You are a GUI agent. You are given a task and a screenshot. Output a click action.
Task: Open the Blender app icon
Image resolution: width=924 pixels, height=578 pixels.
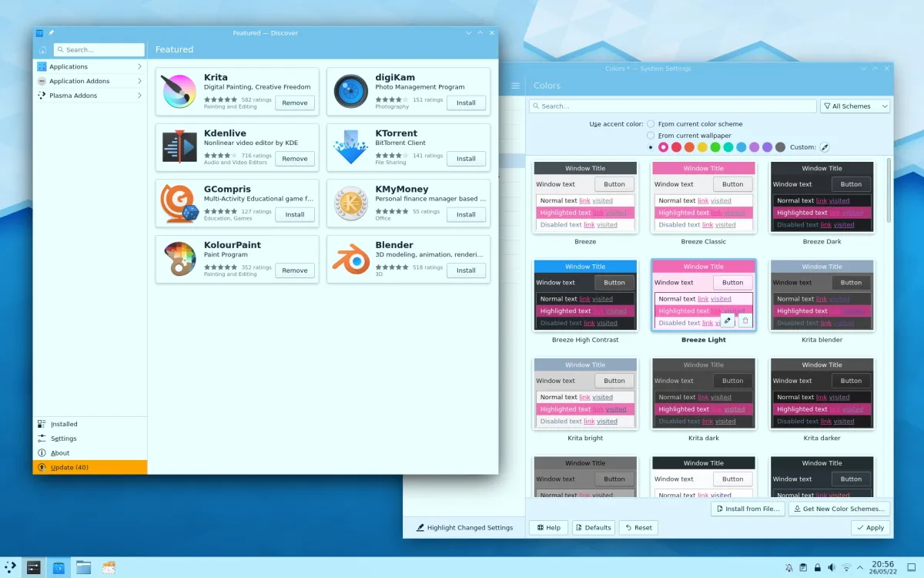pos(350,260)
